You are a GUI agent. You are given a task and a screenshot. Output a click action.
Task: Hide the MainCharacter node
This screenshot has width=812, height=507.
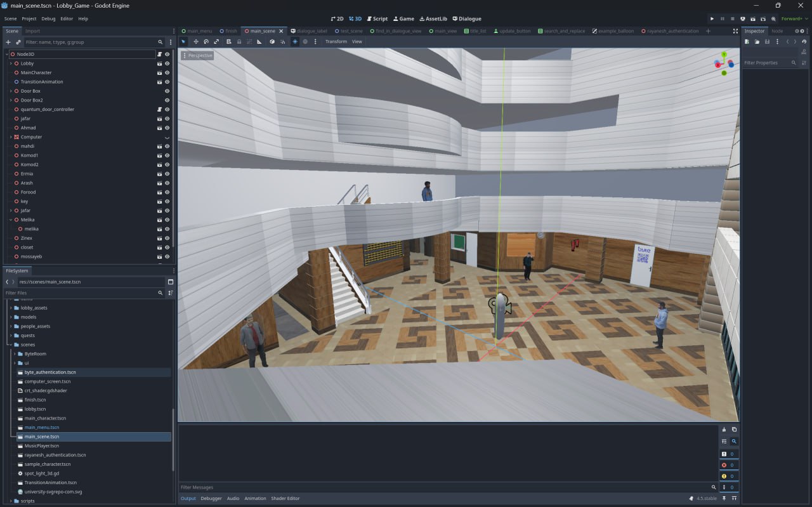coord(167,73)
